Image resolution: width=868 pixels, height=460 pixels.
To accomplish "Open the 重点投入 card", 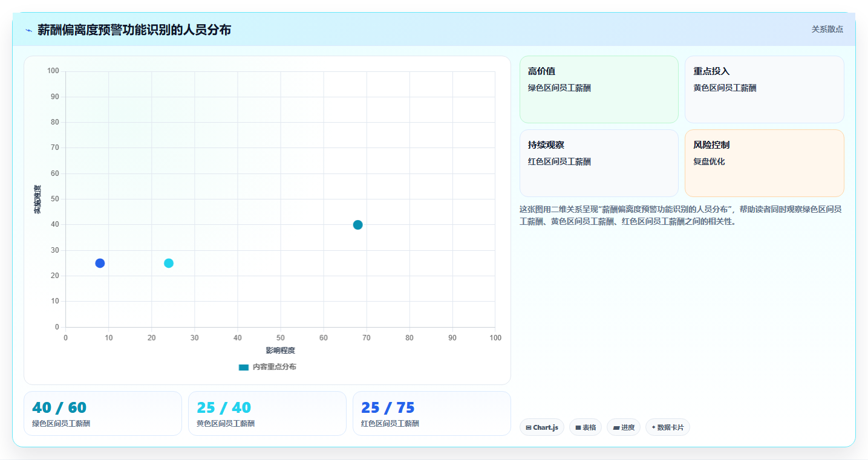I will click(x=764, y=89).
